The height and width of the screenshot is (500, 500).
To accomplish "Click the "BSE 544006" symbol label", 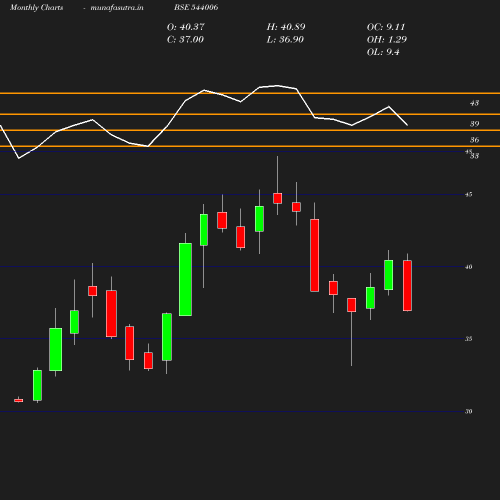I will click(196, 7).
